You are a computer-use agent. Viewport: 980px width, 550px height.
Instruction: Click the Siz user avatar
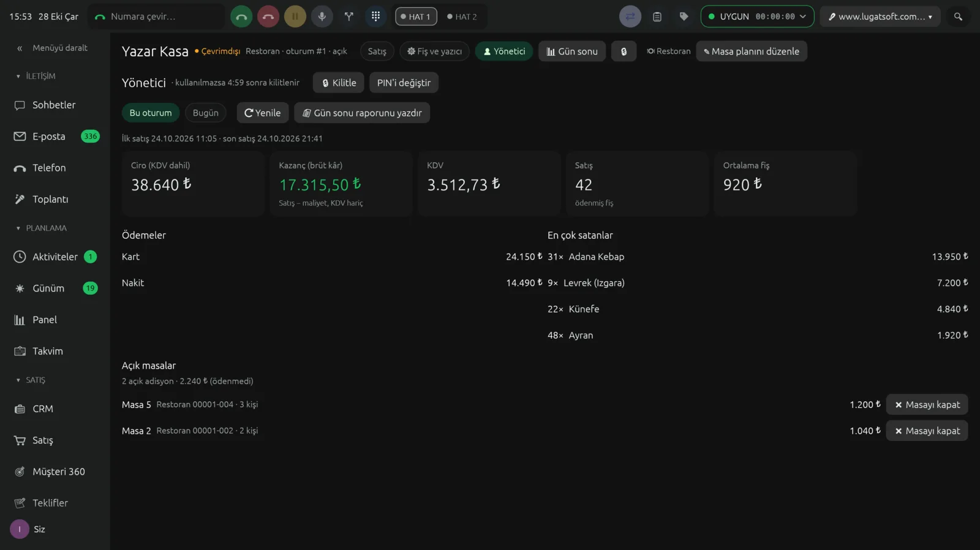click(x=20, y=529)
